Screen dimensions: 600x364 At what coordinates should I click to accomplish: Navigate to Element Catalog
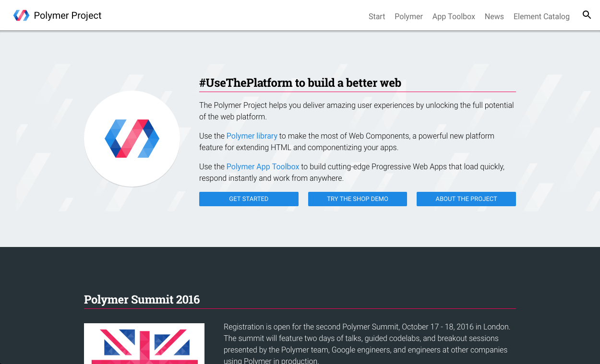click(x=541, y=16)
